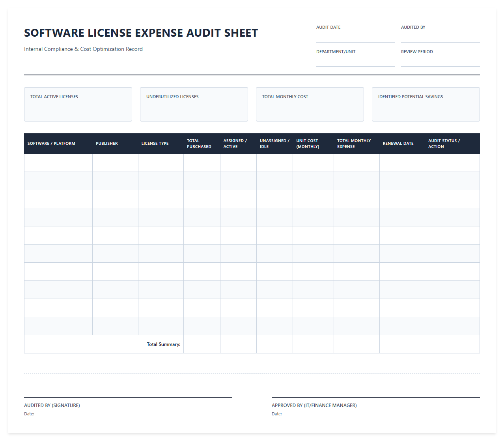Click the Renewal Date column header
504x441 pixels.
(402, 144)
